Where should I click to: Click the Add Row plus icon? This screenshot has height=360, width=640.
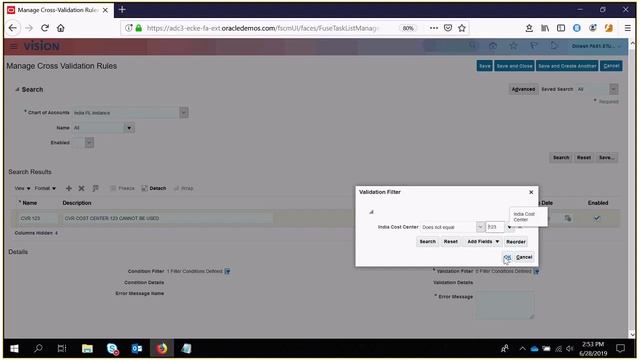(69, 188)
